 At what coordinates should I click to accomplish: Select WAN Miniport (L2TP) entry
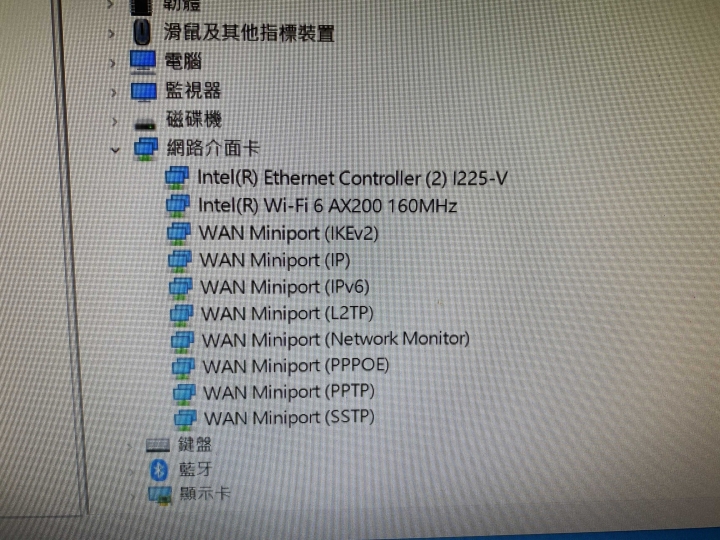(x=287, y=313)
